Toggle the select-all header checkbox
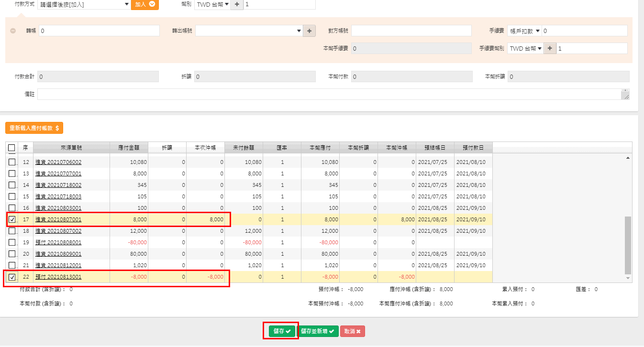This screenshot has width=644, height=347. (11, 148)
